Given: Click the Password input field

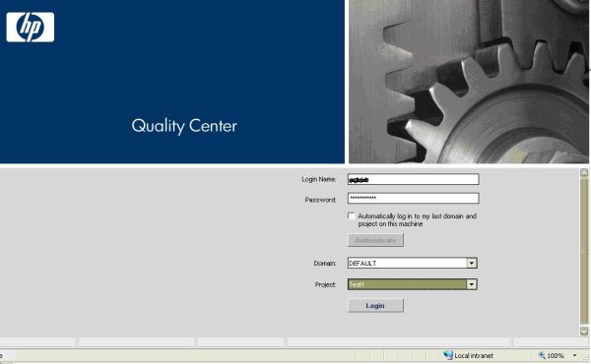Looking at the screenshot, I should point(413,198).
